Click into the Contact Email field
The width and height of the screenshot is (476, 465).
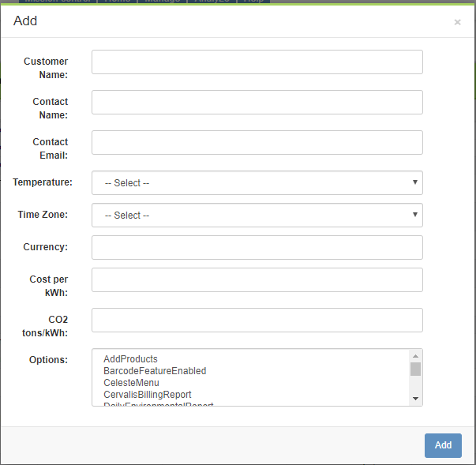point(257,143)
